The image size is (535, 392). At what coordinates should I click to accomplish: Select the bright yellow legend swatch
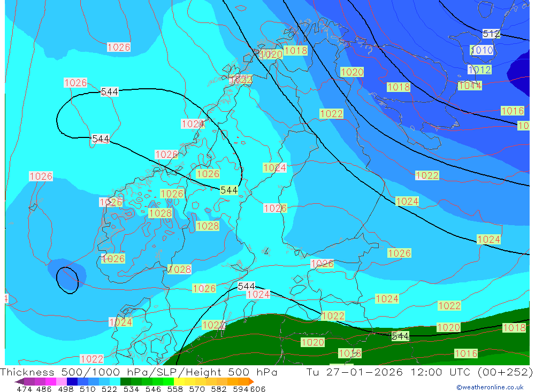[x=179, y=381]
